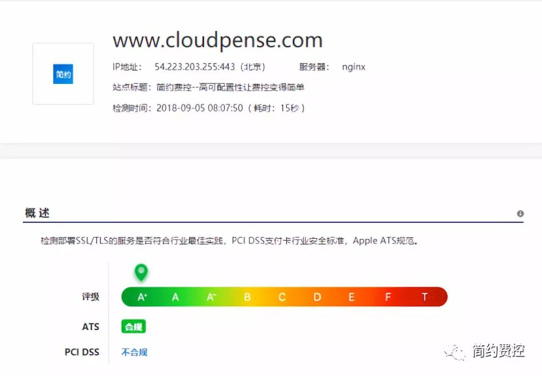Open the 不合规 PCI DSS link
The image size is (542, 376).
(134, 352)
